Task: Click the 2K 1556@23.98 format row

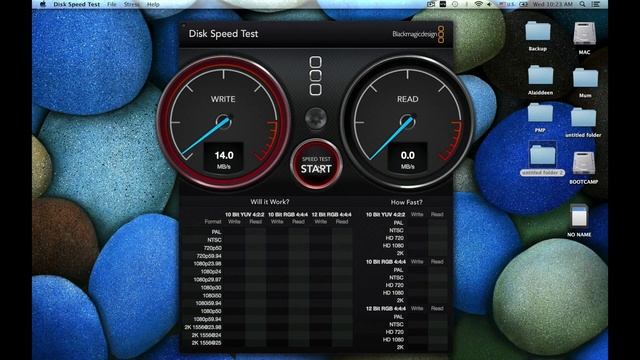Action: (x=267, y=327)
